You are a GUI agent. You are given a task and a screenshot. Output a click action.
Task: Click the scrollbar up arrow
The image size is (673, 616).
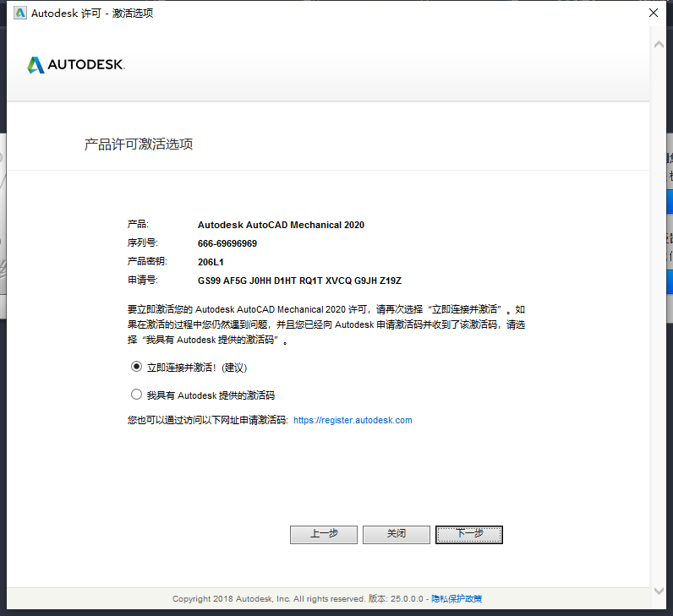click(659, 45)
